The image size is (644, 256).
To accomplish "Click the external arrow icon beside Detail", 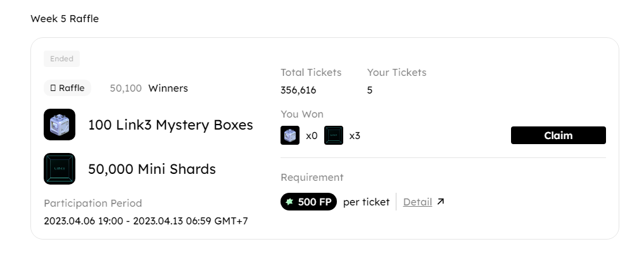I will point(441,202).
